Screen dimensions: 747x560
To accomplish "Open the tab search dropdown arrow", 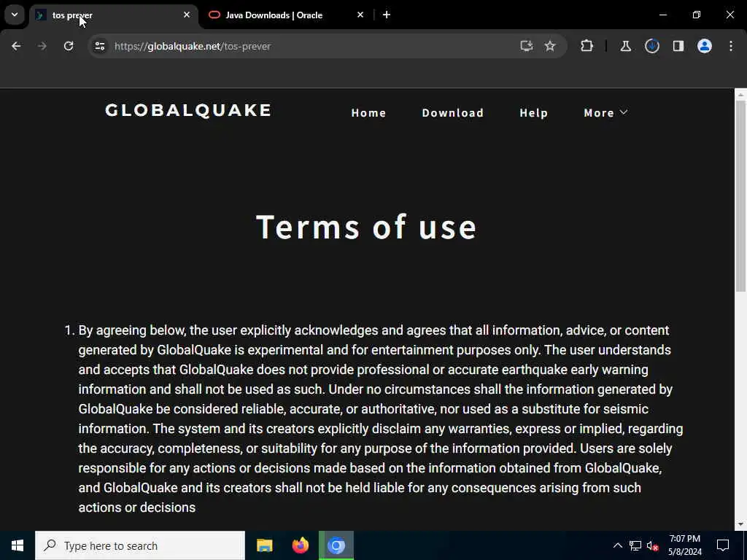I will (15, 15).
